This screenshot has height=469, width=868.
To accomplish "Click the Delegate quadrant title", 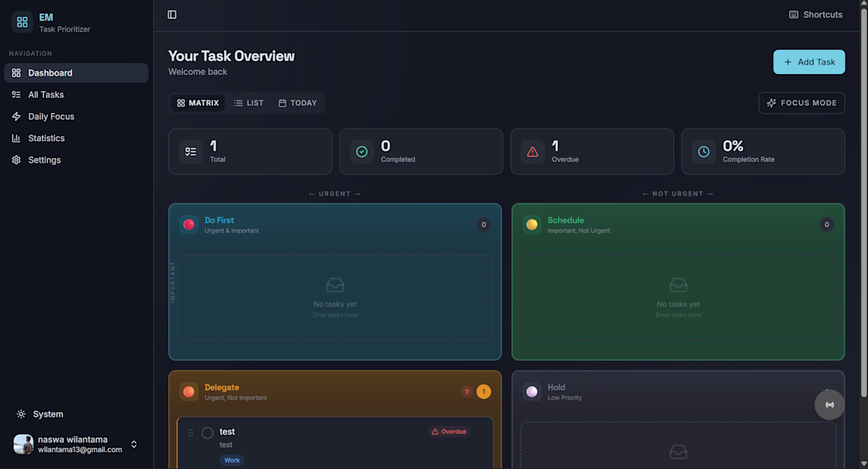I will (222, 388).
